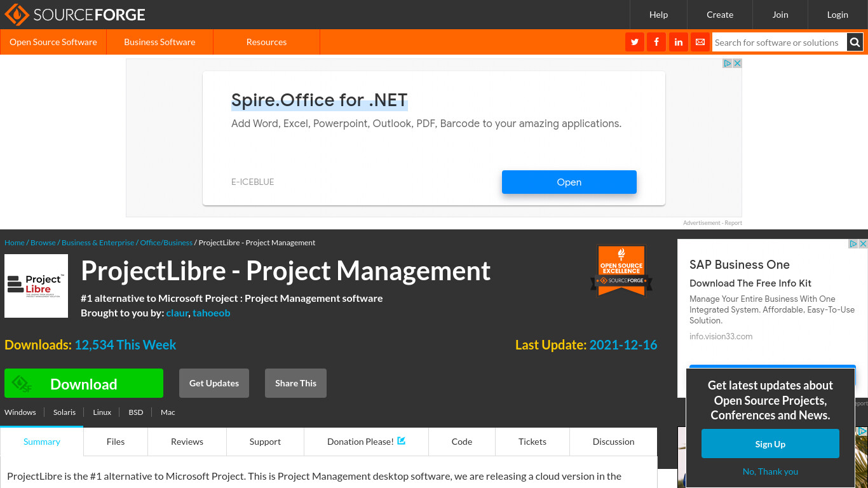Switch to the Discussion tab
Viewport: 868px width, 488px height.
(x=614, y=442)
